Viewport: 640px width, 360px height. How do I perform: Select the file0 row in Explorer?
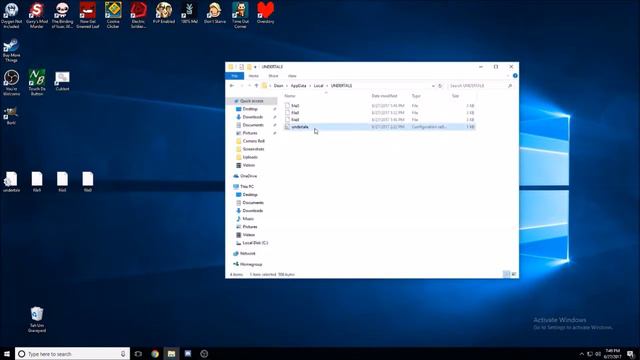pyautogui.click(x=380, y=106)
